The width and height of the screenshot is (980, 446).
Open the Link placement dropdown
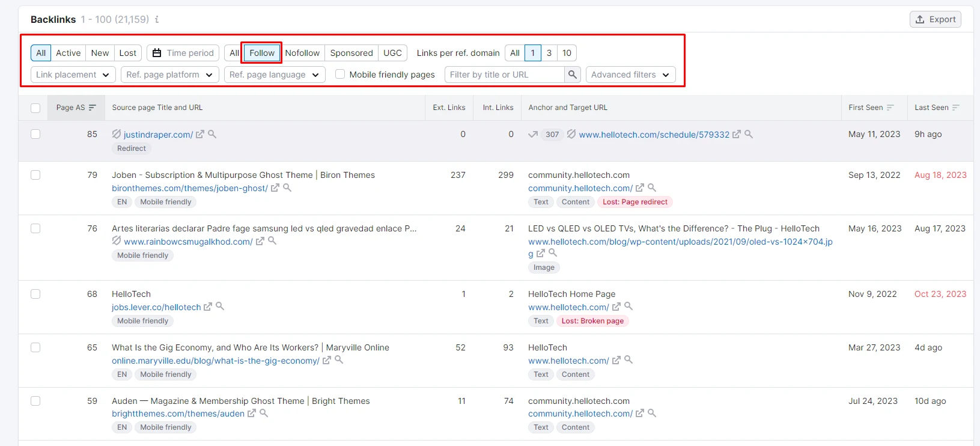pyautogui.click(x=73, y=75)
